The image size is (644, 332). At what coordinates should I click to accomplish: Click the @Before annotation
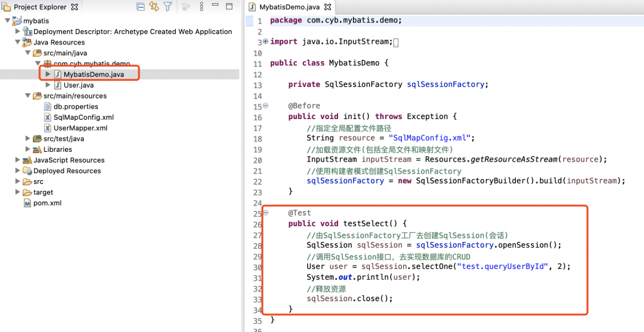point(304,106)
